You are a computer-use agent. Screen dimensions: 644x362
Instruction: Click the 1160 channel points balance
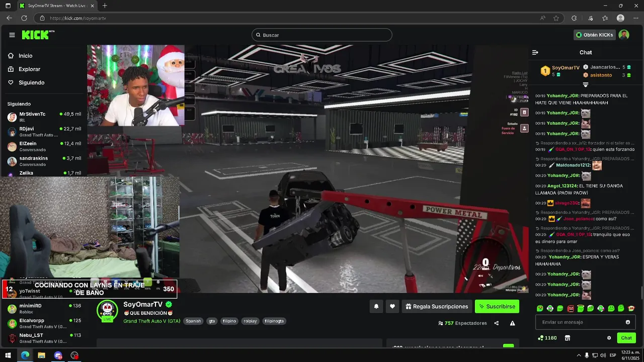click(547, 338)
